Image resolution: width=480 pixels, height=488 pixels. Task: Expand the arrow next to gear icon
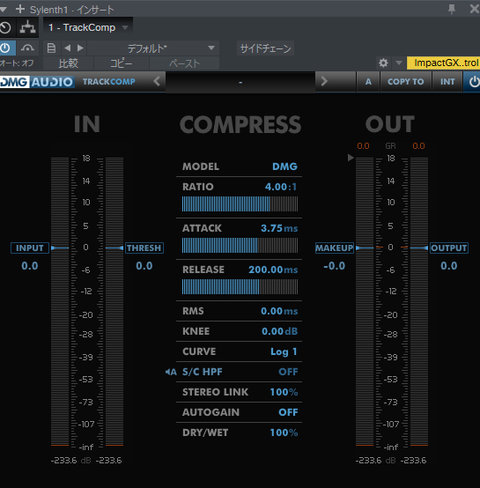(399, 63)
